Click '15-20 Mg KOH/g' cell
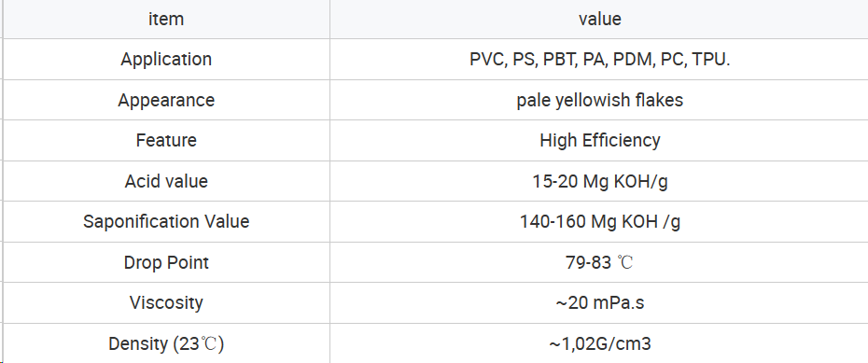This screenshot has height=363, width=868. click(600, 181)
